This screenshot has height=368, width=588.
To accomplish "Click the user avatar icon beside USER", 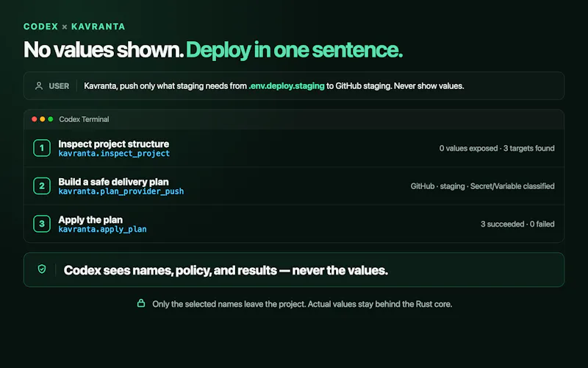I will click(x=39, y=86).
